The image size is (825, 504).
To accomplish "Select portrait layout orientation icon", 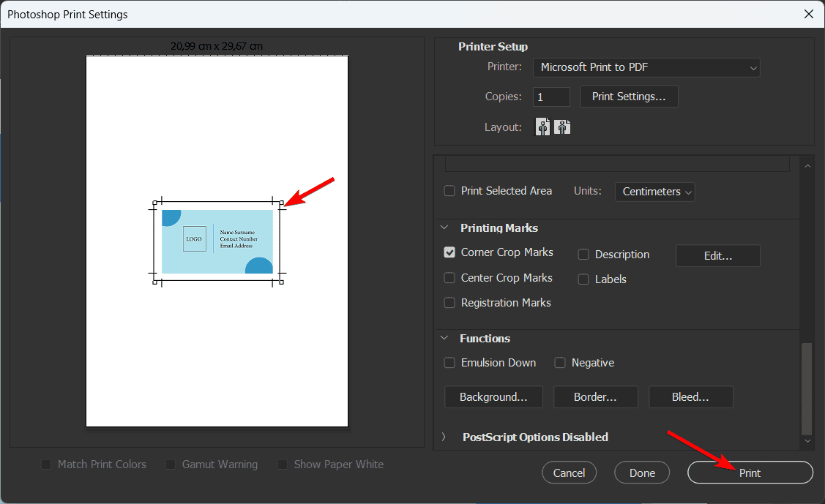I will [x=542, y=127].
